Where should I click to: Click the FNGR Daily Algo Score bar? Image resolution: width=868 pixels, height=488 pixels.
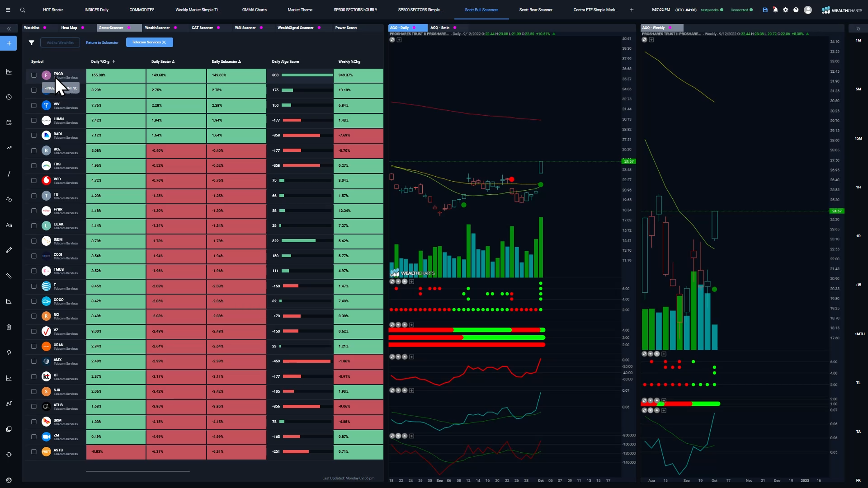tap(307, 75)
